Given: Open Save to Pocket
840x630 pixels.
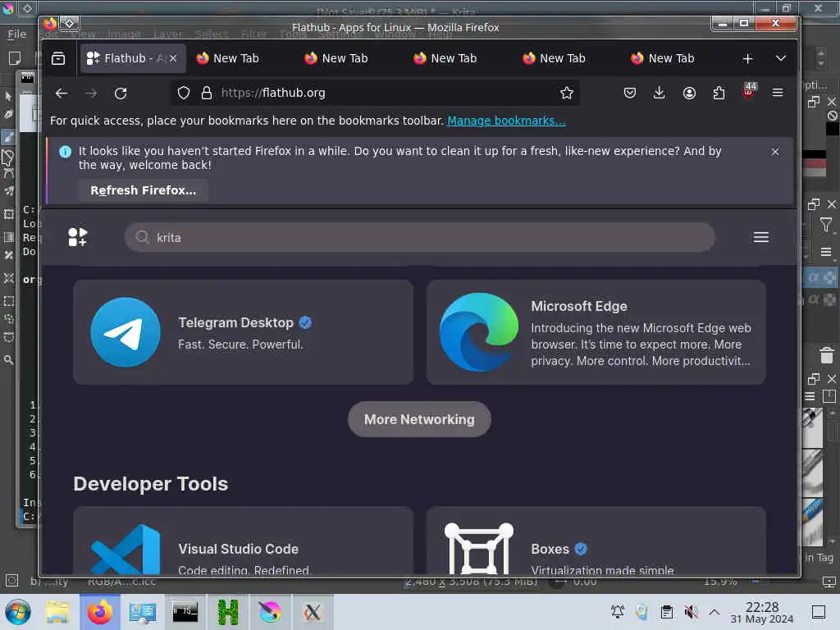Looking at the screenshot, I should 630,94.
